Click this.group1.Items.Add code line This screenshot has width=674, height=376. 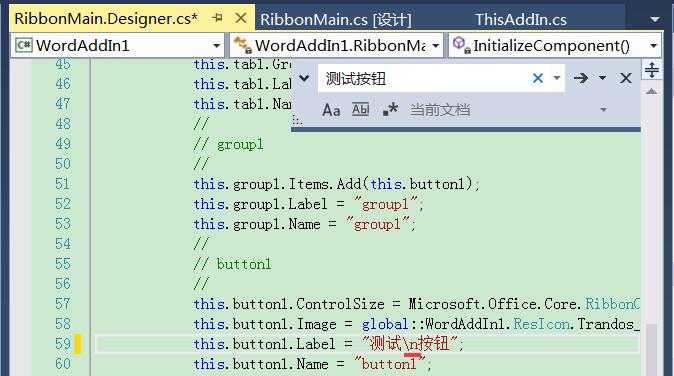pos(337,184)
